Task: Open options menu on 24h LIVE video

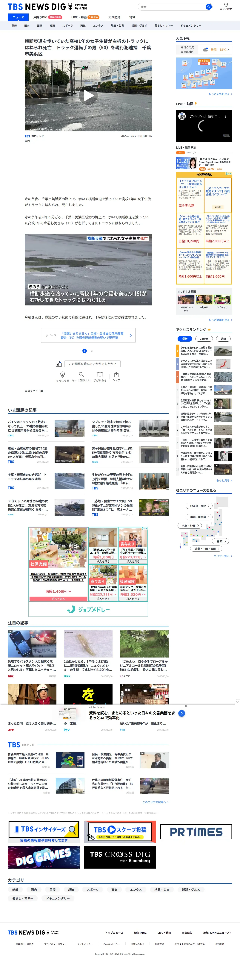Action: click(225, 116)
